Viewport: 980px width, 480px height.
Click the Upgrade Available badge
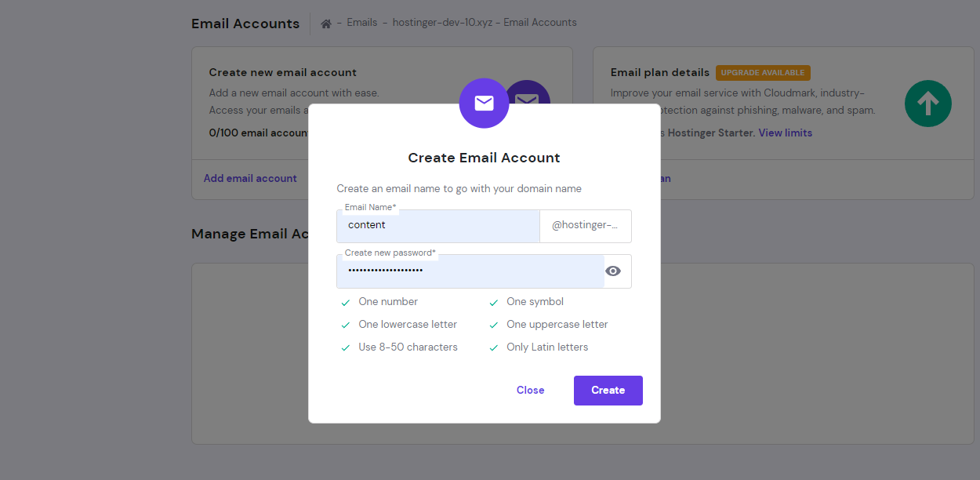click(762, 73)
